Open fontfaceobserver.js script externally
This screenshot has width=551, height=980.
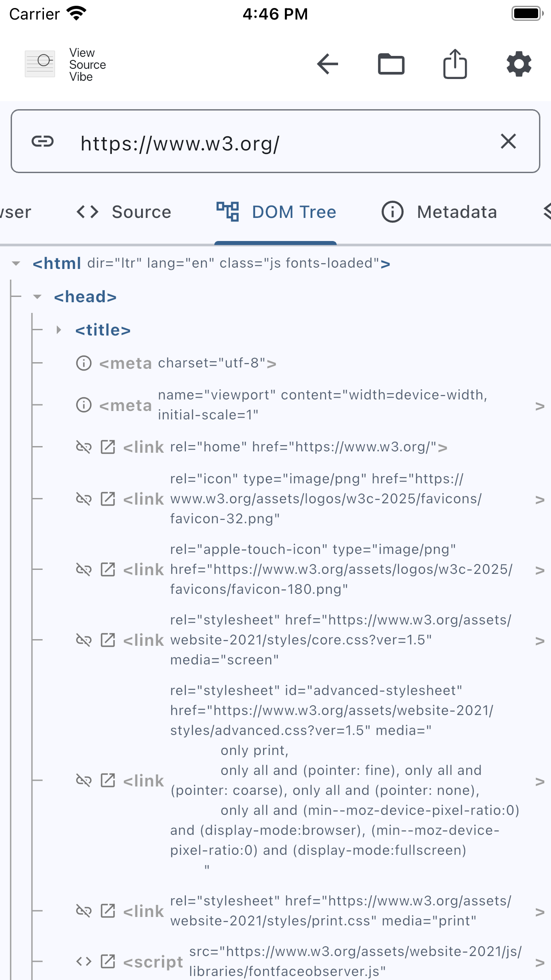coord(108,961)
